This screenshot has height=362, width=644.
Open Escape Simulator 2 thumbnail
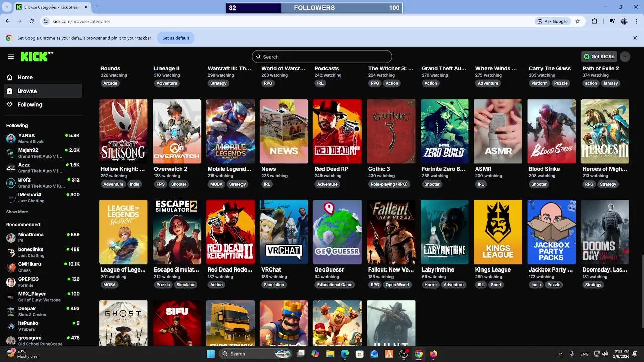177,232
